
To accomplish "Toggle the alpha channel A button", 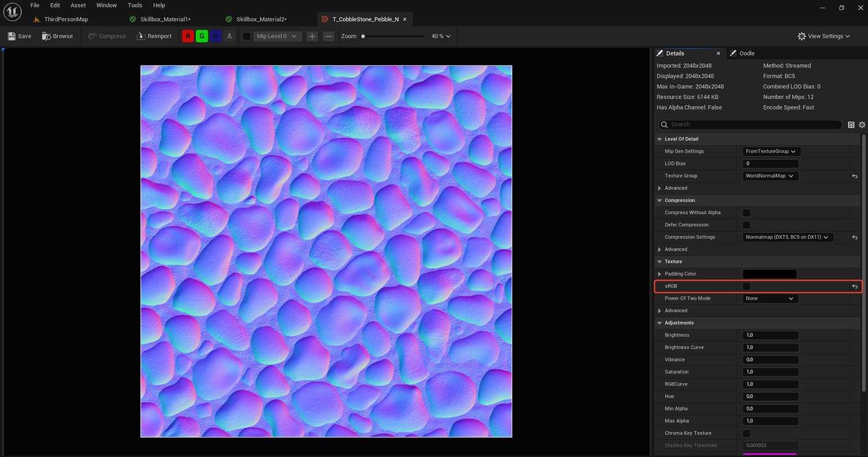I will pyautogui.click(x=229, y=36).
